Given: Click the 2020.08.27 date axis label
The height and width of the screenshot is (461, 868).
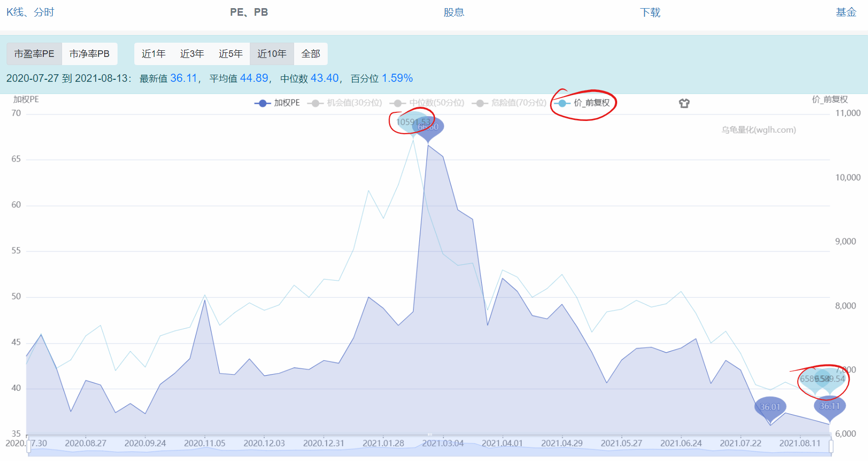Looking at the screenshot, I should pyautogui.click(x=85, y=444).
